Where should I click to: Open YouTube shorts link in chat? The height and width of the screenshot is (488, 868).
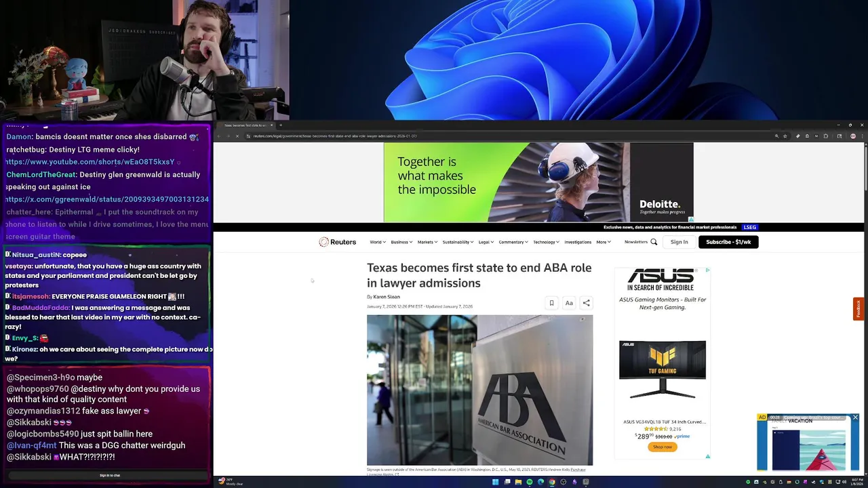(90, 162)
